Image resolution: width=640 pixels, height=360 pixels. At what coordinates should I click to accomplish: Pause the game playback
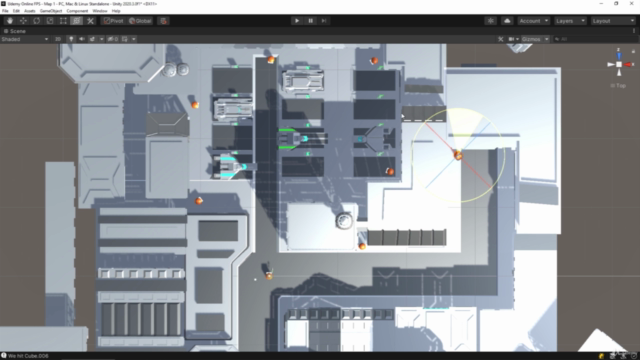click(310, 21)
